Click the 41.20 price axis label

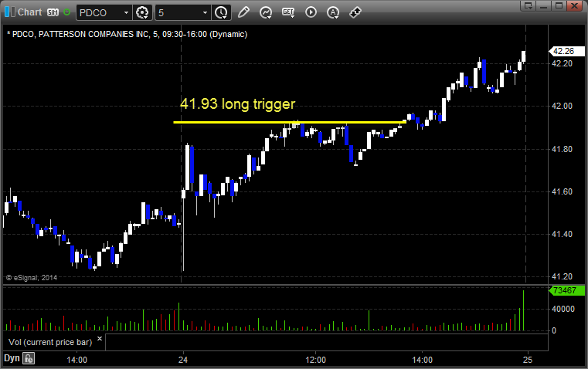click(563, 277)
